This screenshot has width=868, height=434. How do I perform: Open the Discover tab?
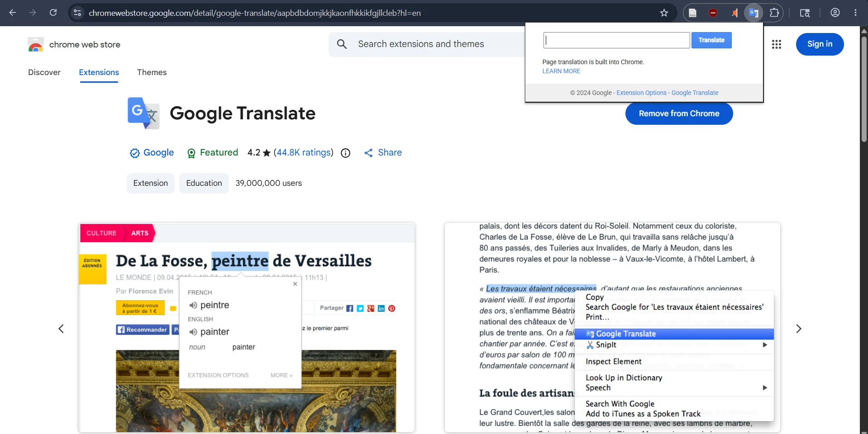44,72
